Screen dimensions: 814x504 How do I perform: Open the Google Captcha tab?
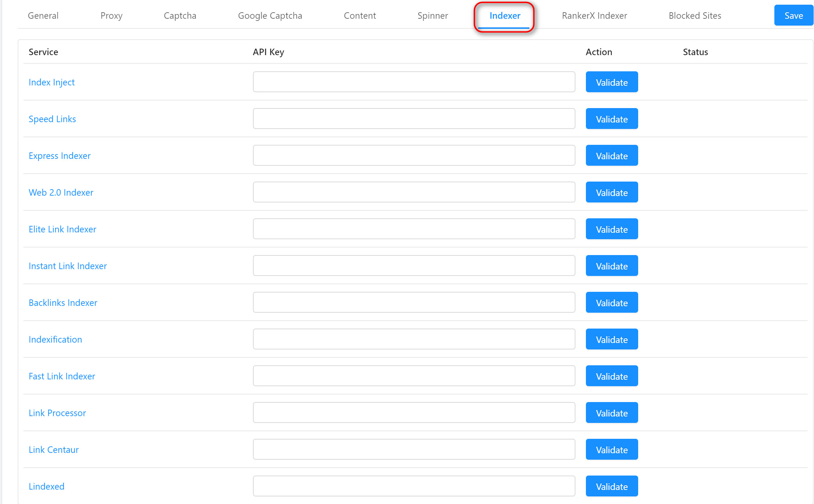(x=270, y=15)
